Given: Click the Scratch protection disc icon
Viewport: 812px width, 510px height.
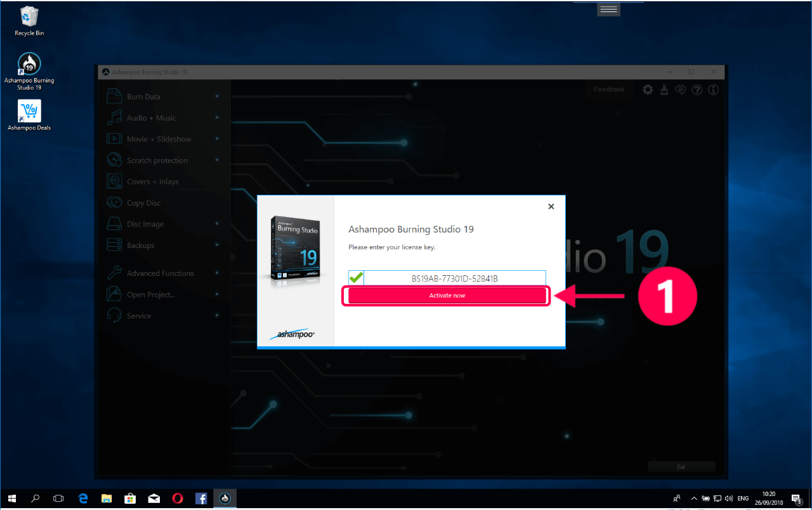Looking at the screenshot, I should 114,160.
